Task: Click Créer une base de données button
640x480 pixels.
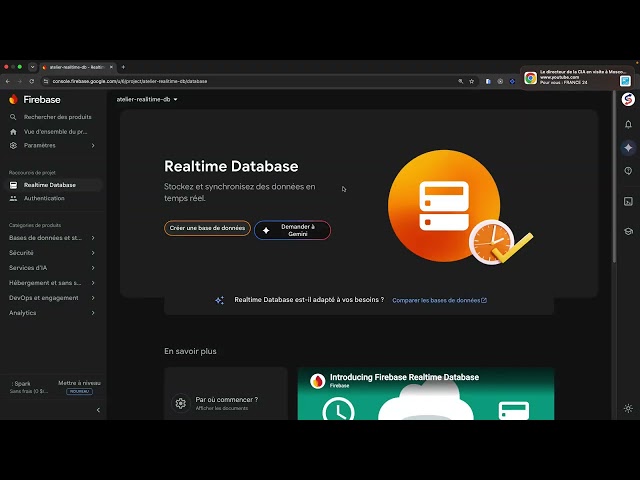Action: pos(207,228)
